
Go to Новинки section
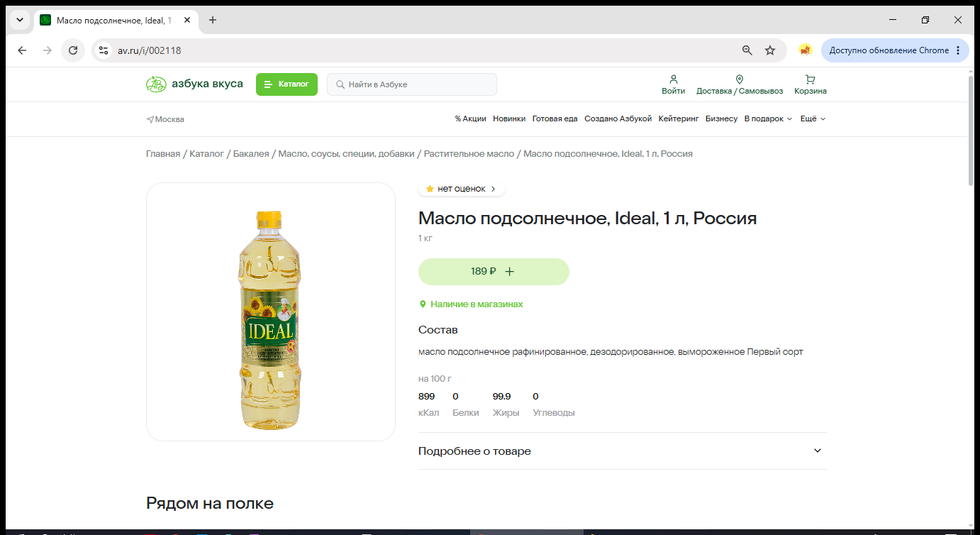pyautogui.click(x=509, y=119)
